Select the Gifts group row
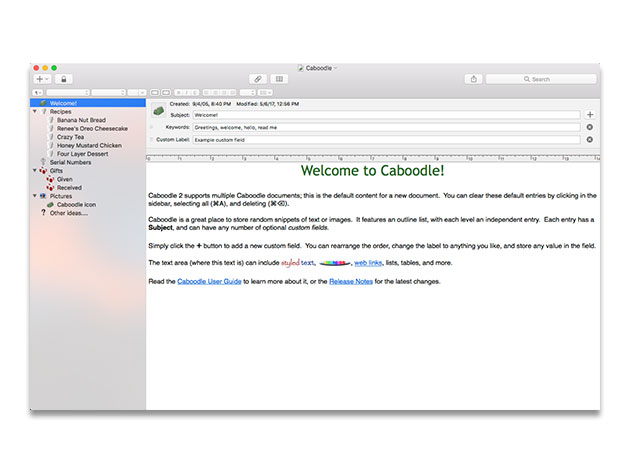This screenshot has height=473, width=630. [x=88, y=170]
